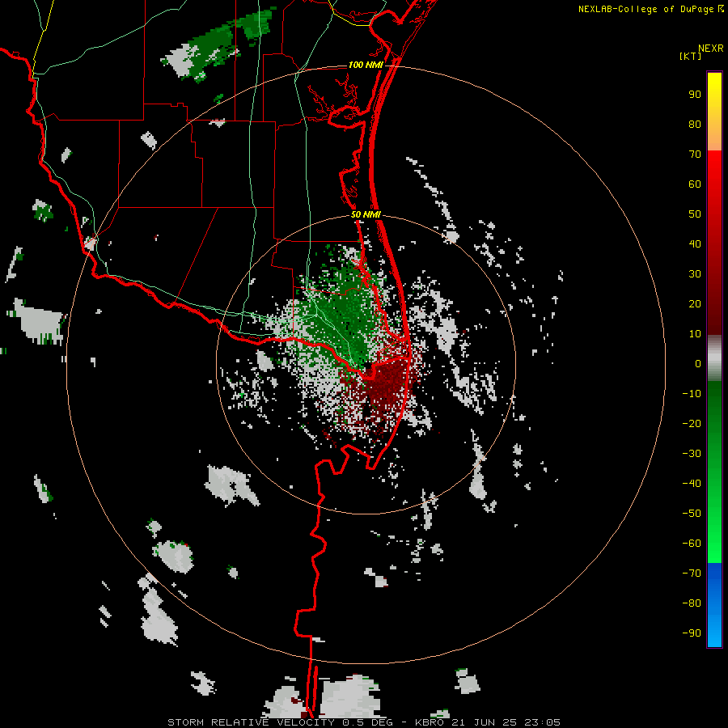The width and height of the screenshot is (728, 728).
Task: Click the -70 knot scale value
Action: tap(692, 574)
